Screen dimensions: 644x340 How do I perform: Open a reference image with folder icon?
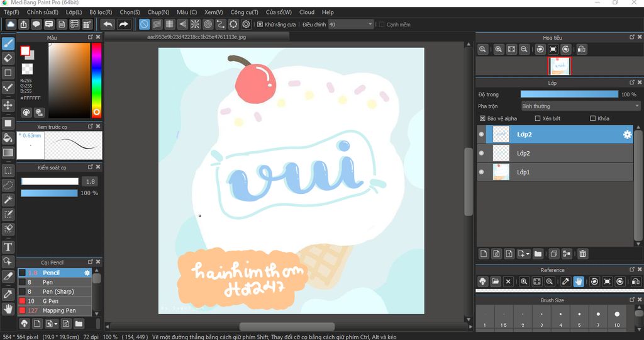point(496,281)
